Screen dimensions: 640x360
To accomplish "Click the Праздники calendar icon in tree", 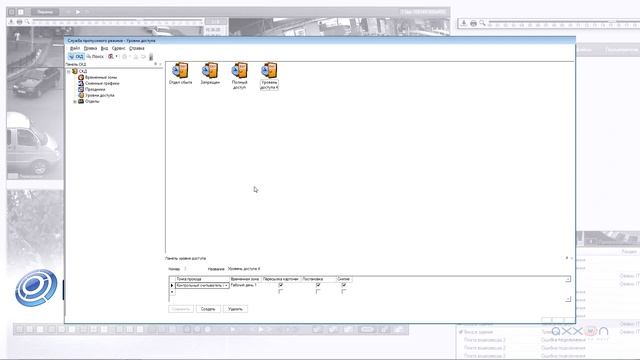I will pyautogui.click(x=81, y=89).
